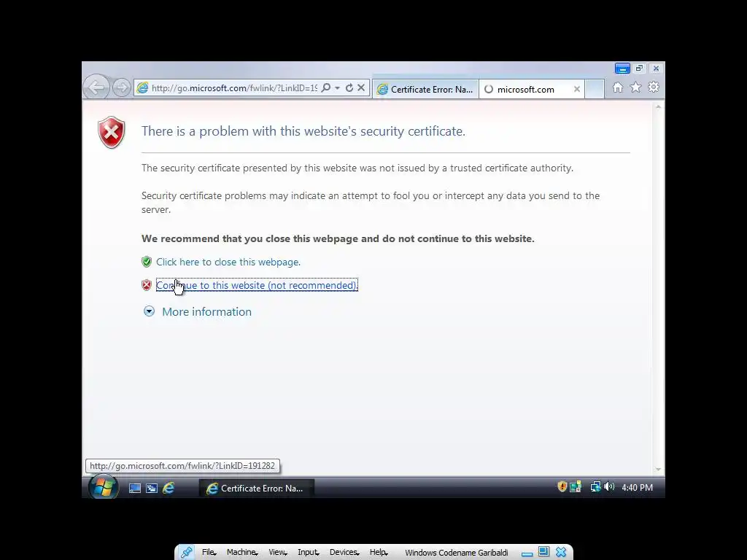The height and width of the screenshot is (560, 747).
Task: Exit fullscreen via VM toolbar window icon
Action: pos(543,552)
